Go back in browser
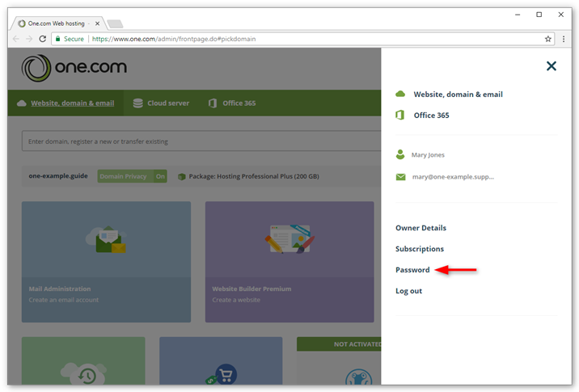579x392 pixels. [16, 39]
